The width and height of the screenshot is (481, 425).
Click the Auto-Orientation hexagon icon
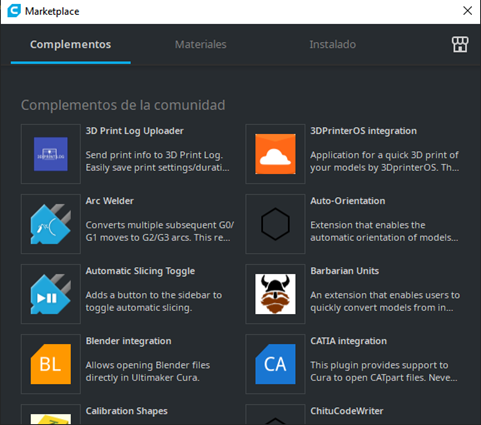tap(275, 224)
